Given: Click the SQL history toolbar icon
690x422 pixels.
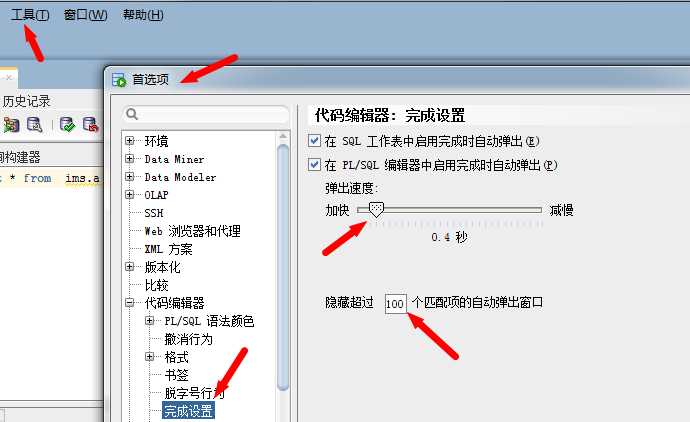Looking at the screenshot, I should click(x=34, y=125).
